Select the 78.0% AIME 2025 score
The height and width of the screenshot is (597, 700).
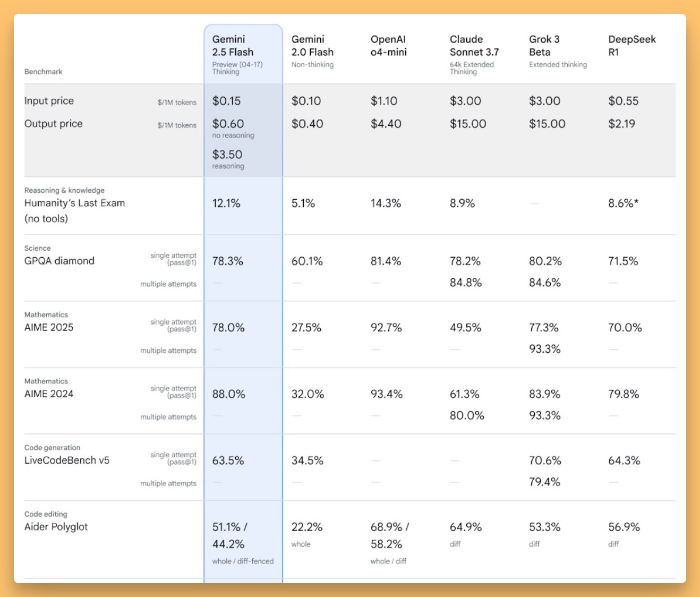[228, 328]
